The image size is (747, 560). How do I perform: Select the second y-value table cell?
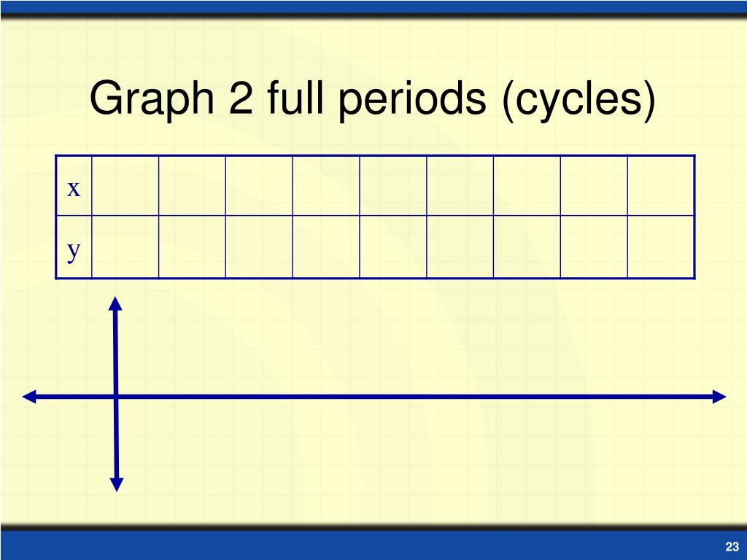(192, 246)
